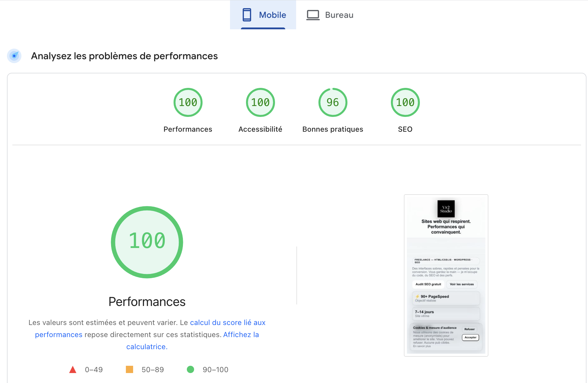The height and width of the screenshot is (383, 588).
Task: Click the orange square 50–89 legend
Action: (129, 369)
